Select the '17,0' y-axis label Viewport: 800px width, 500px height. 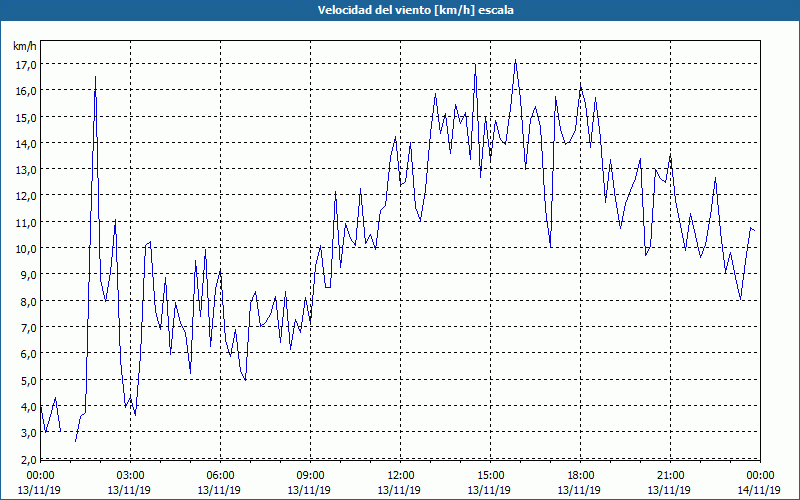tap(26, 65)
